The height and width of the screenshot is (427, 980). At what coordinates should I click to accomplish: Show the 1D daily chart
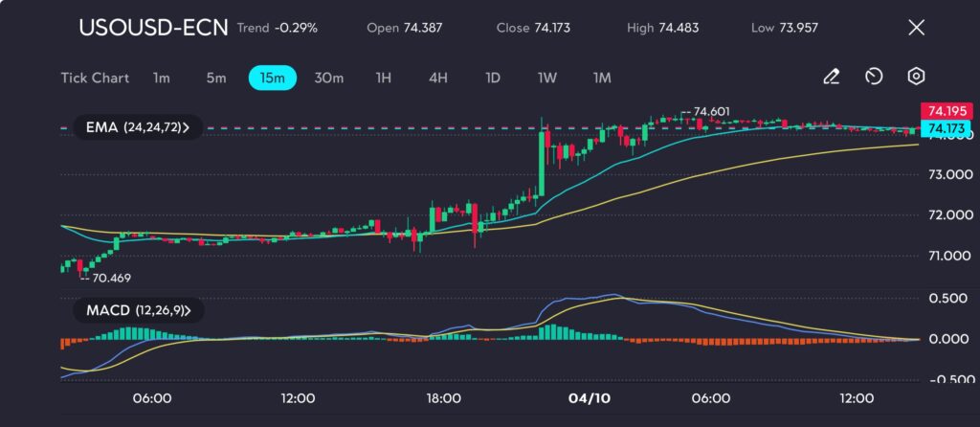(492, 78)
